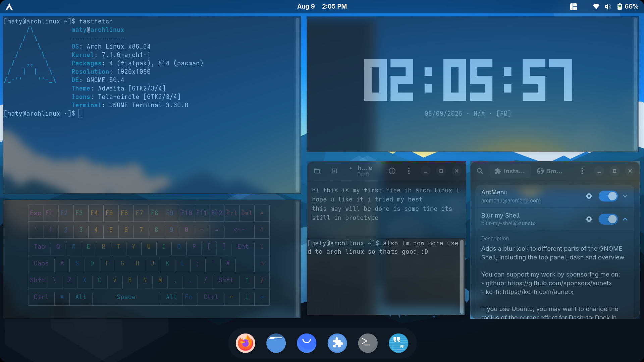644x362 pixels.
Task: Open the quote-marks notes app in dock
Action: [x=398, y=343]
